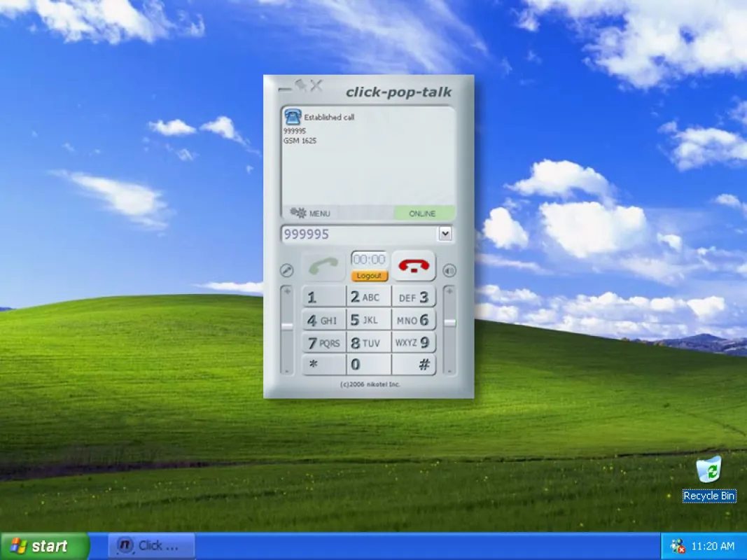Dial keypad key 2 ABC
The height and width of the screenshot is (560, 747).
click(x=369, y=297)
